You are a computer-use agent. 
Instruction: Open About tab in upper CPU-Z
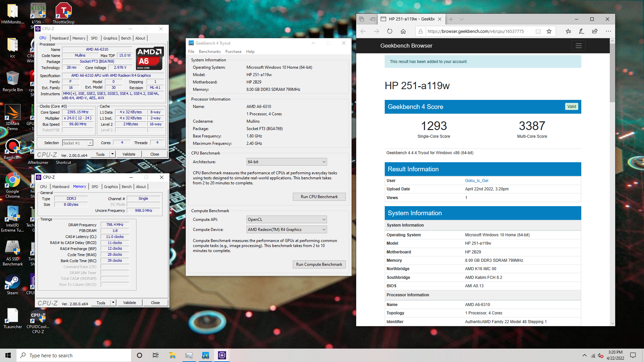click(140, 38)
